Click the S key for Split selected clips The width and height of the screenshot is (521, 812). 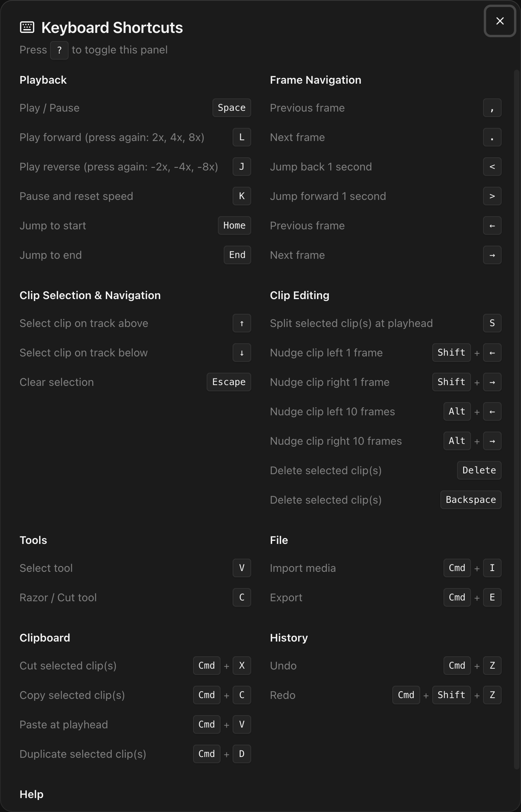492,323
